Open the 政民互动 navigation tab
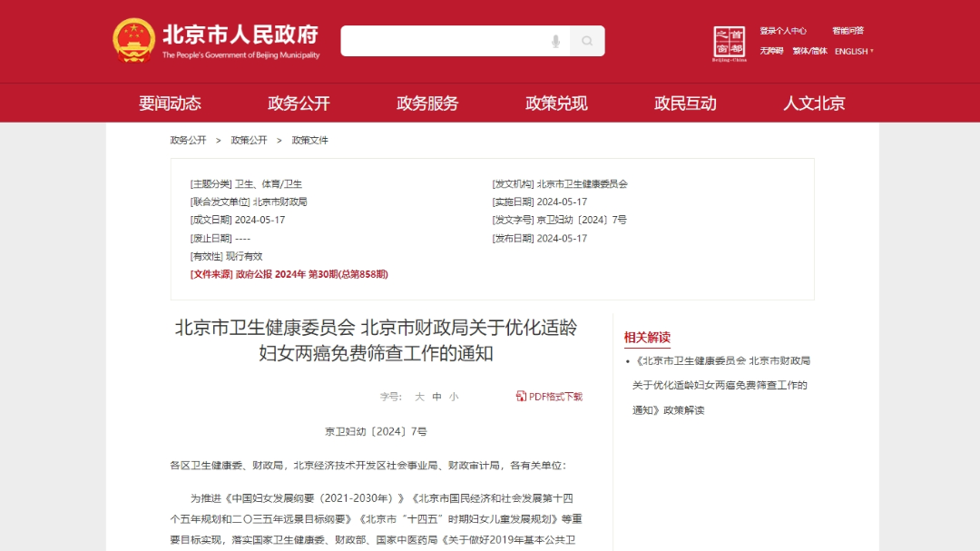Image resolution: width=980 pixels, height=551 pixels. 685,103
